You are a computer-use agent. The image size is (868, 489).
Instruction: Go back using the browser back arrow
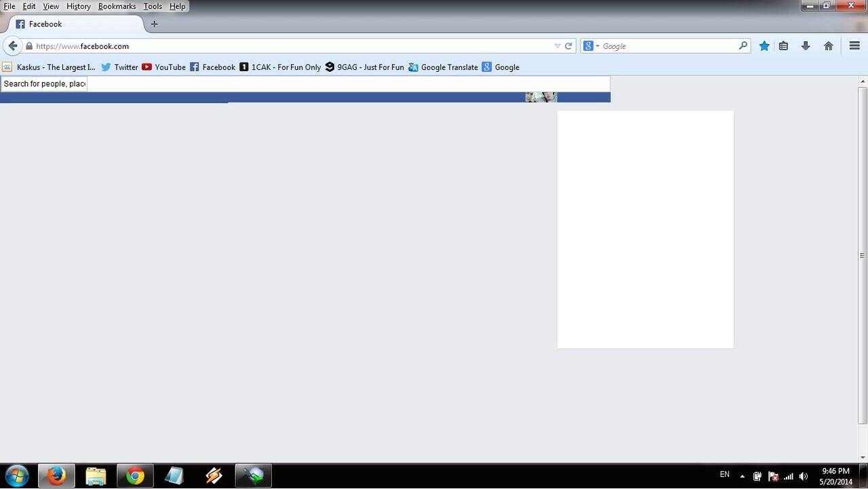click(13, 46)
